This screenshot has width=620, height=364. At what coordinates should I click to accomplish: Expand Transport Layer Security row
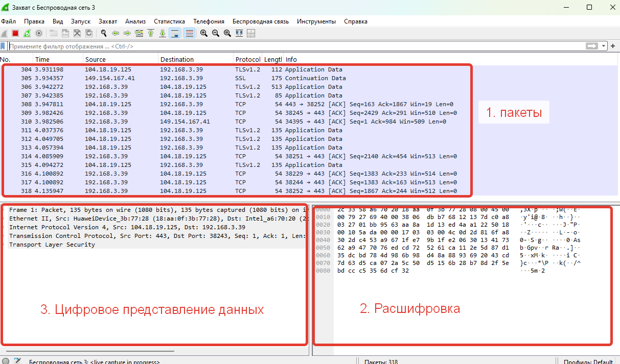[155, 245]
